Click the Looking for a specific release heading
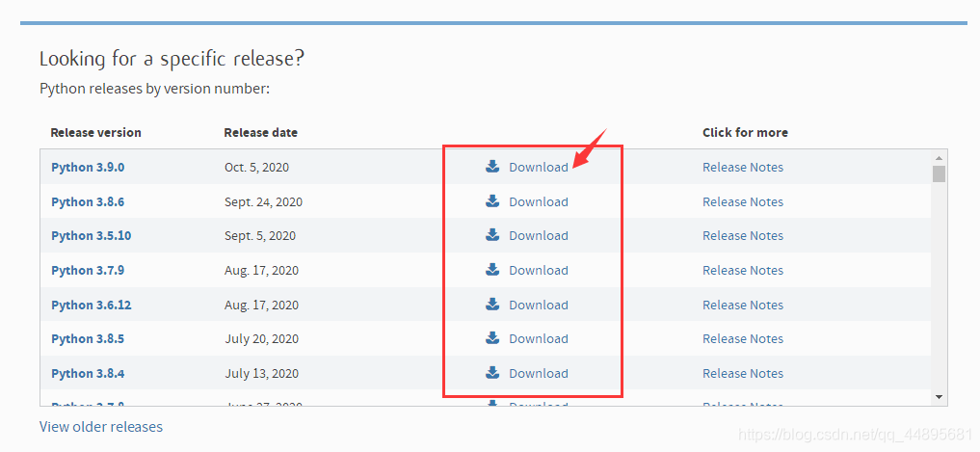 pos(172,59)
